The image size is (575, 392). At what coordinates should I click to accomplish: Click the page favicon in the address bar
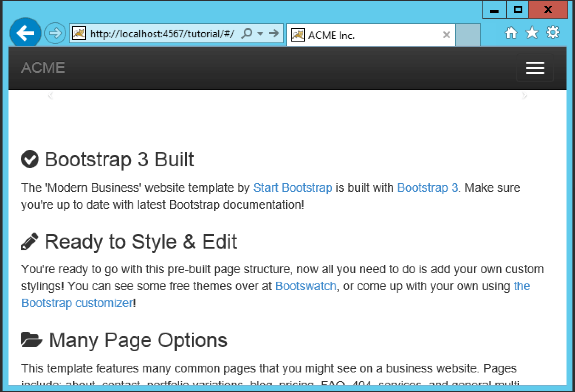pos(79,34)
